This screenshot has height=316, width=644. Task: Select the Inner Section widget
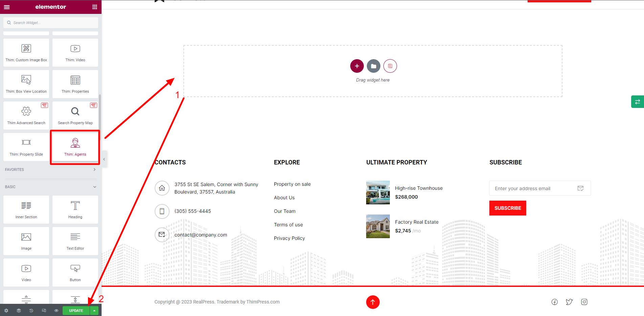(x=26, y=209)
